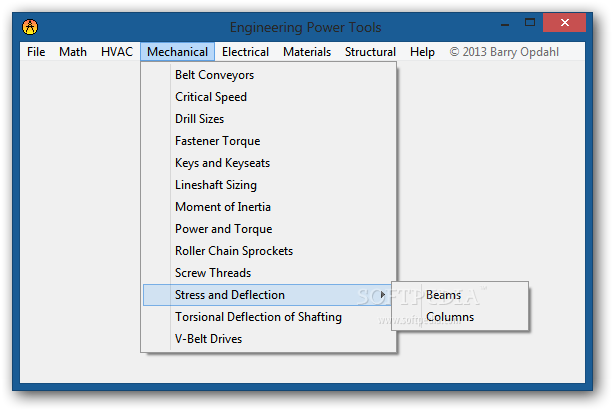Viewport: 613px width, 411px height.
Task: Open Drill Sizes
Action: click(269, 118)
